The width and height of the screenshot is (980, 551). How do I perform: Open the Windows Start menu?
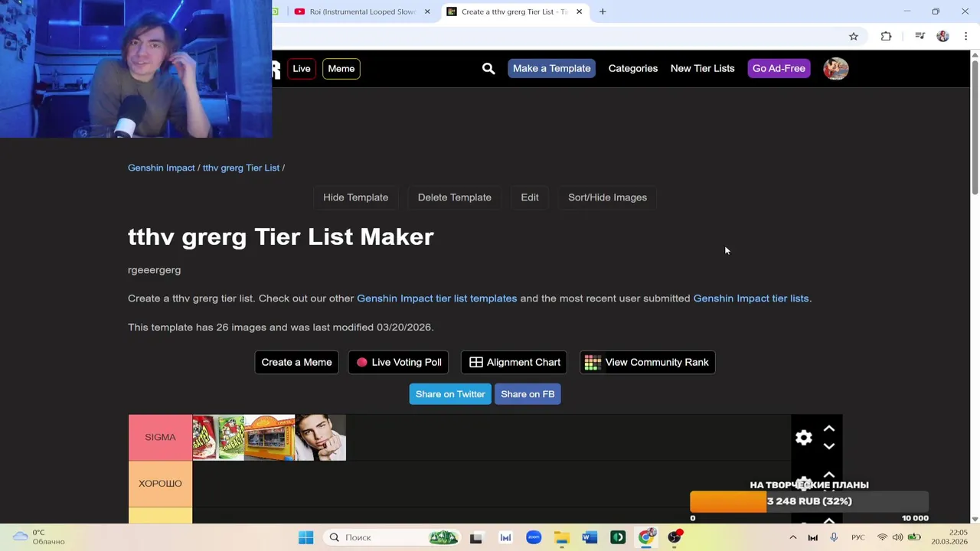tap(305, 537)
